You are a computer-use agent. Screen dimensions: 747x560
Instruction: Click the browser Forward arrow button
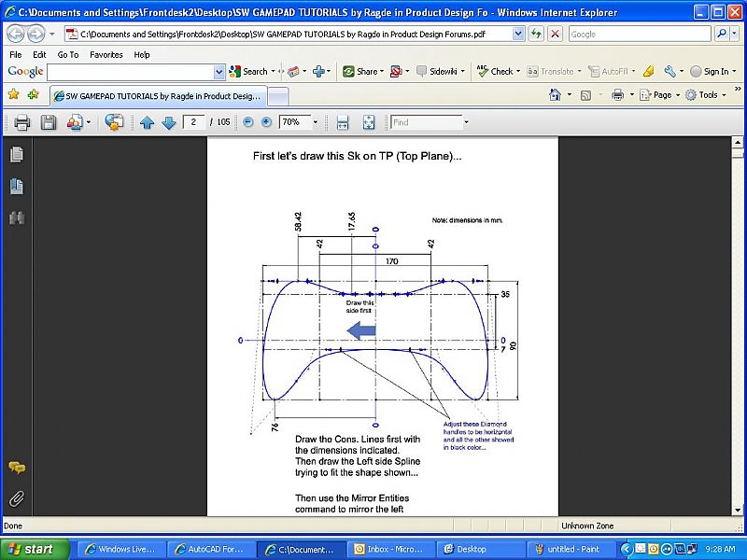[35, 34]
